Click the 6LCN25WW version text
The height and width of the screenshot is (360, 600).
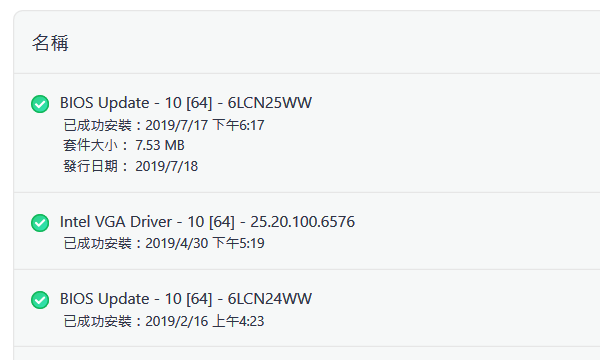[x=270, y=103]
